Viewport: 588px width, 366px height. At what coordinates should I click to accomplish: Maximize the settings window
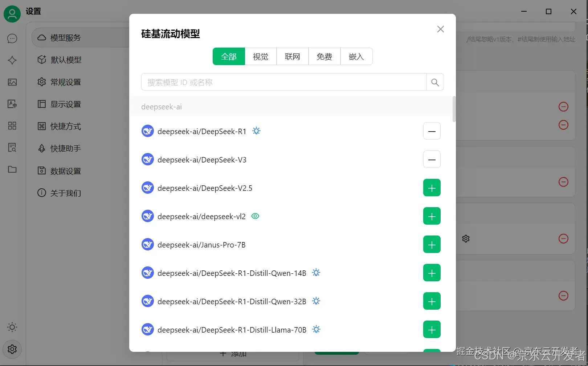(x=548, y=12)
